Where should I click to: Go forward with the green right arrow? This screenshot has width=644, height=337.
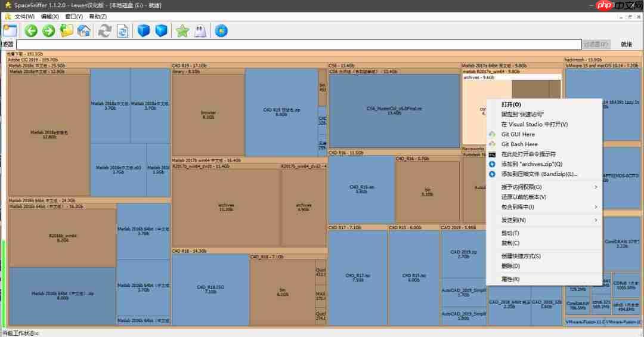tap(48, 31)
